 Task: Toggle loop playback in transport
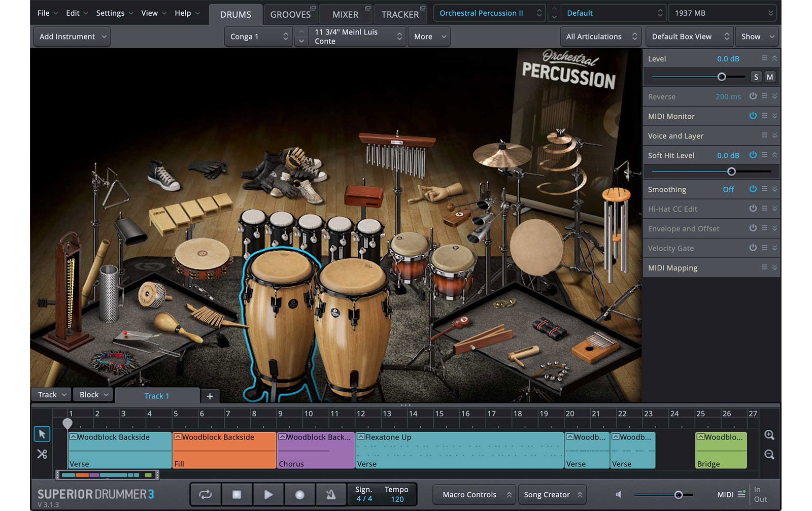pyautogui.click(x=205, y=495)
